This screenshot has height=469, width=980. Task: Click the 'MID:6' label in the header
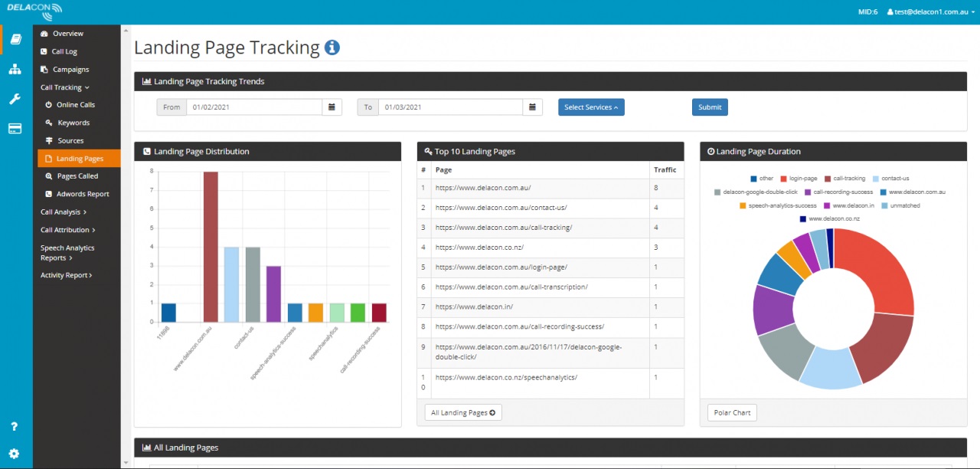tap(868, 12)
